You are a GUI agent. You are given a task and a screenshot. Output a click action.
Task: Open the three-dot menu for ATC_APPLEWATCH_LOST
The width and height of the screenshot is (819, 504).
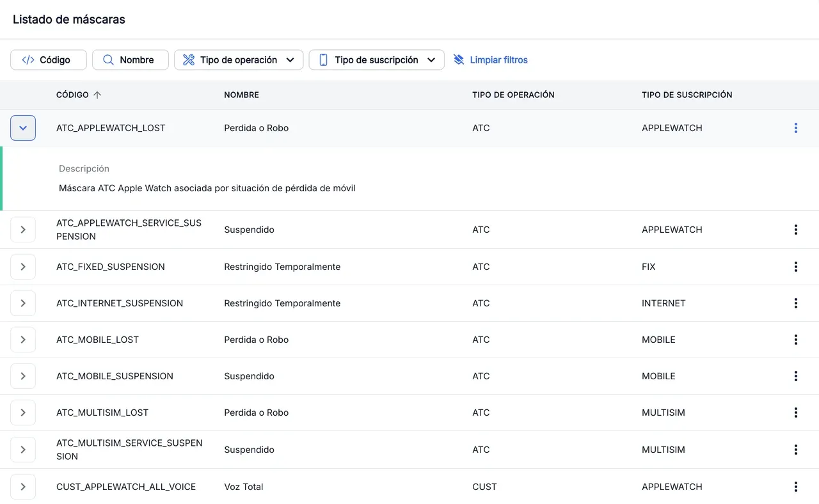point(795,128)
